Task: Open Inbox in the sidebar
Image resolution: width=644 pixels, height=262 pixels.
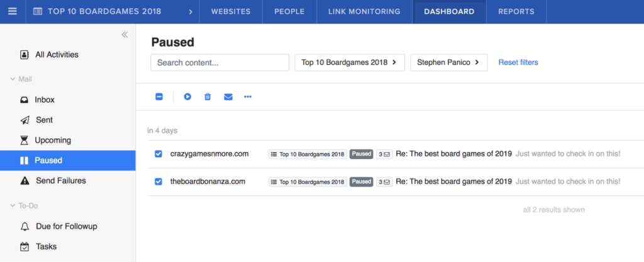Action: coord(44,100)
